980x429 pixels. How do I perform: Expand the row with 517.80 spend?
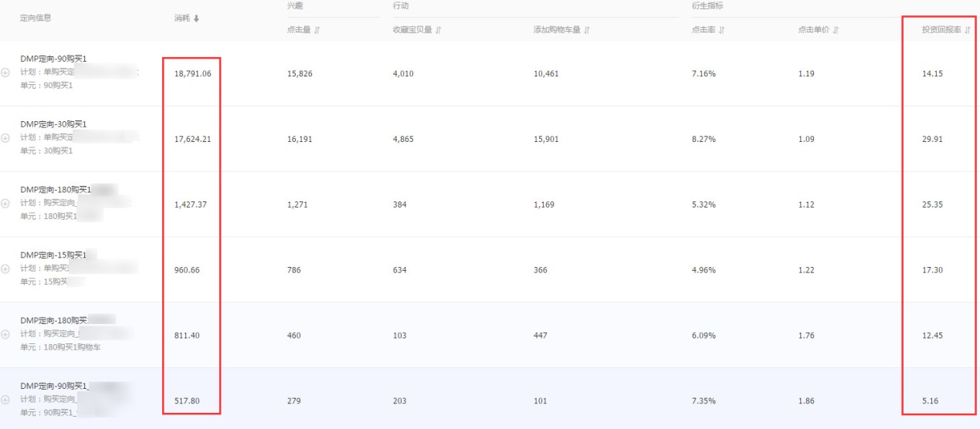pyautogui.click(x=6, y=400)
